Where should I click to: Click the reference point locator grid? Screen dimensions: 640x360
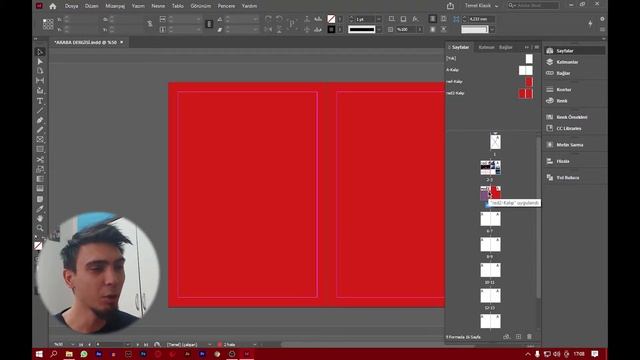click(48, 24)
